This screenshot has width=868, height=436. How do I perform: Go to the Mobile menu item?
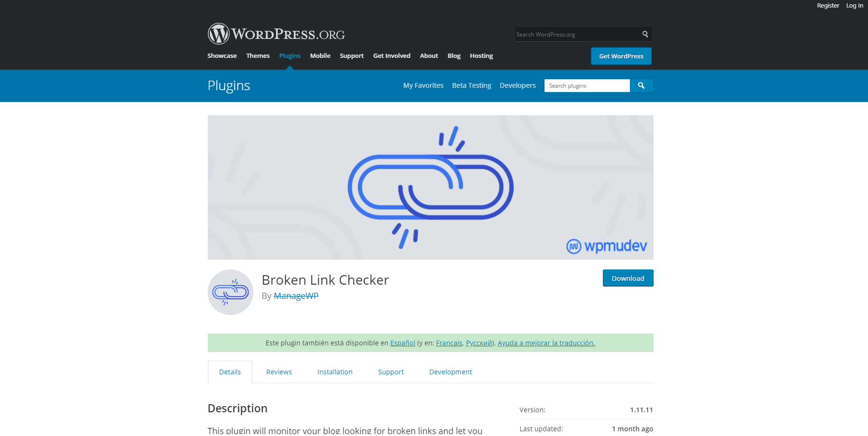click(x=320, y=56)
